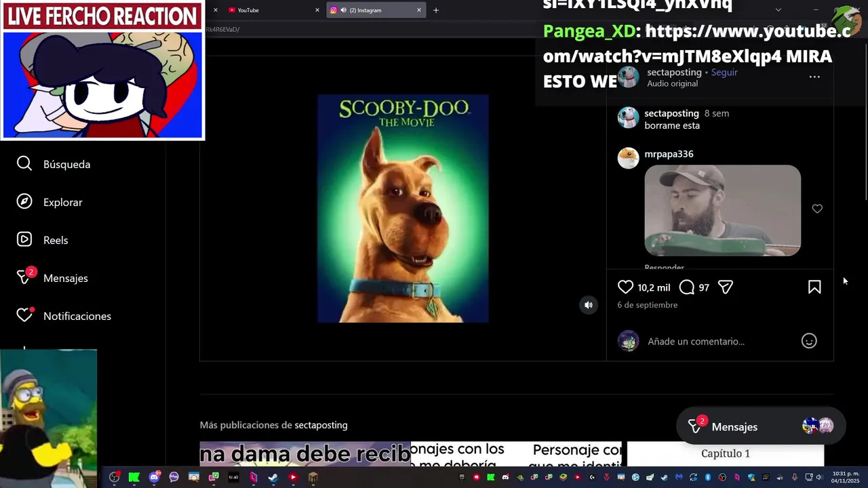Open sectaposting link in Más publicaciones heading

(321, 425)
